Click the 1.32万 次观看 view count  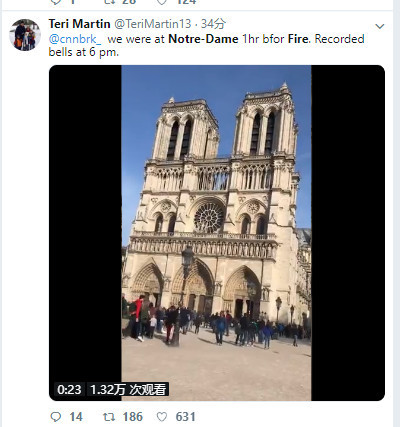(x=128, y=389)
